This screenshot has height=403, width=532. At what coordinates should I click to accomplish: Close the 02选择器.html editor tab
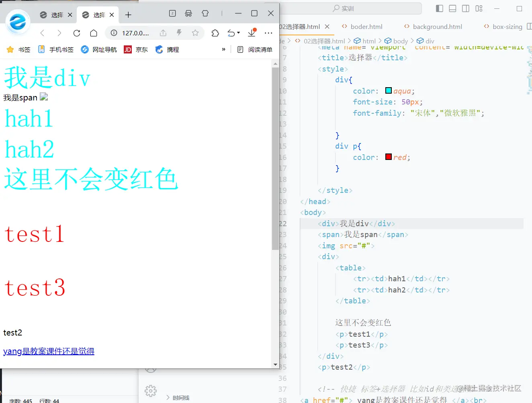[327, 27]
